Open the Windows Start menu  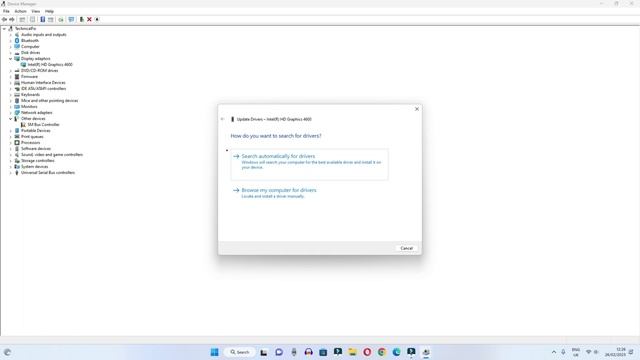click(x=214, y=352)
